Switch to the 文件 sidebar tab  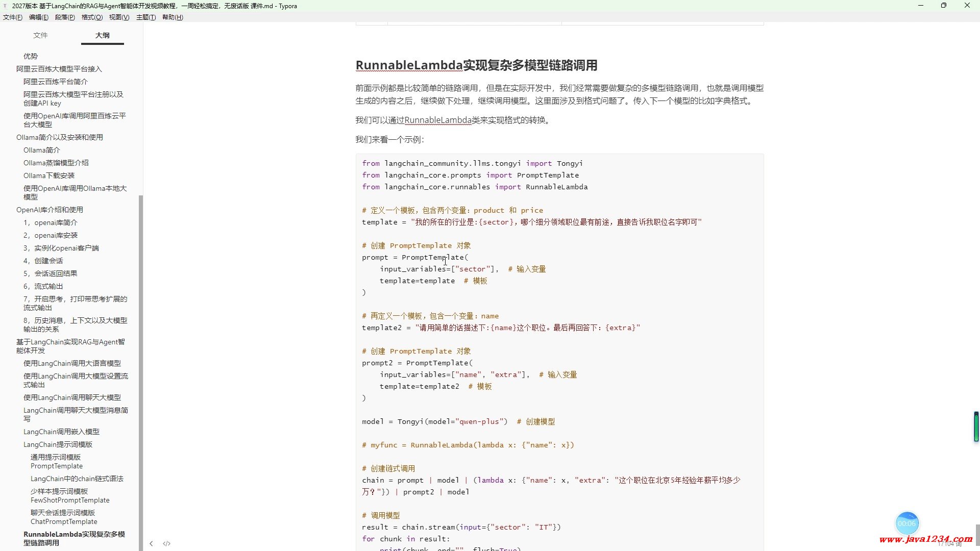pos(40,35)
